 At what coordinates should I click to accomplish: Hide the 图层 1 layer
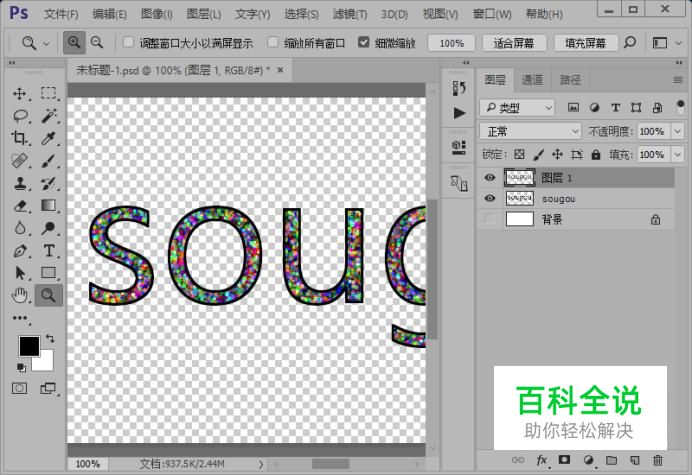pos(489,177)
